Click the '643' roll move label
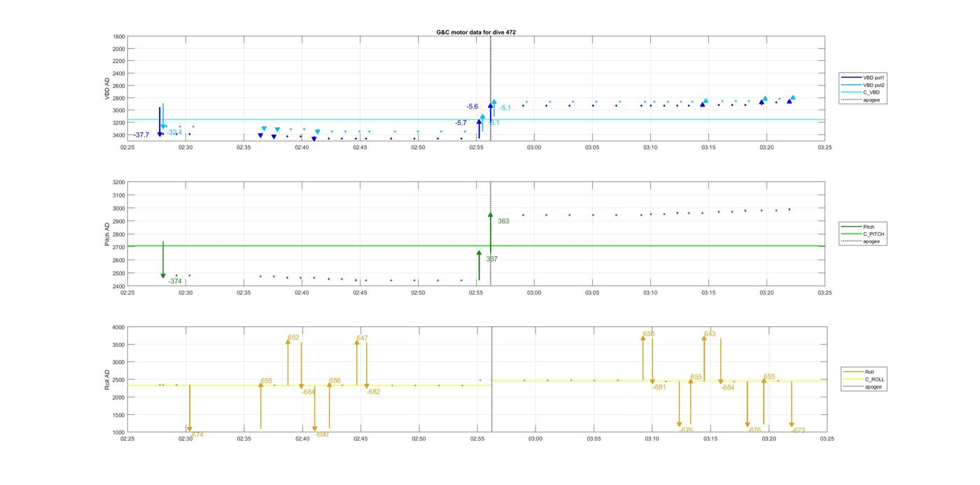The height and width of the screenshot is (485, 980). tap(710, 334)
